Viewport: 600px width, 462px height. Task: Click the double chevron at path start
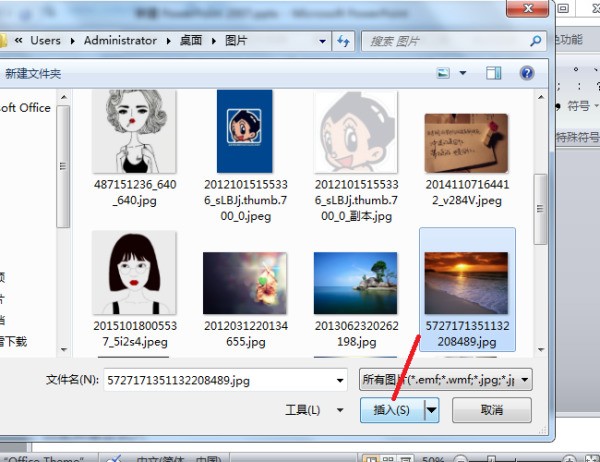coord(18,40)
